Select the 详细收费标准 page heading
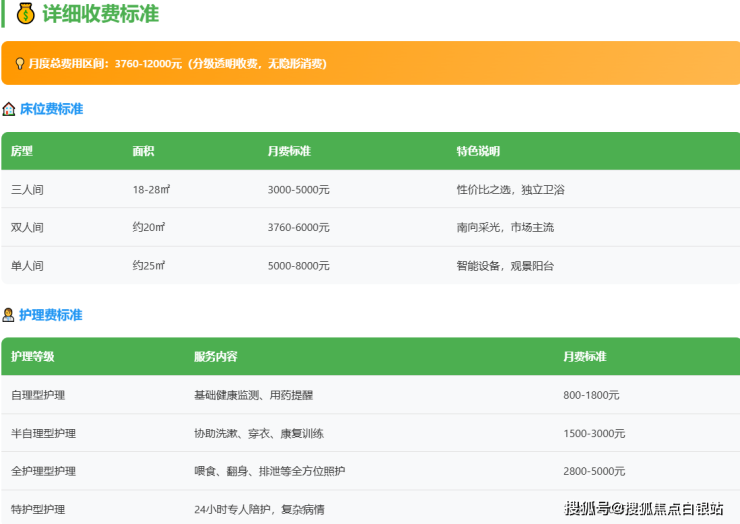 click(100, 14)
